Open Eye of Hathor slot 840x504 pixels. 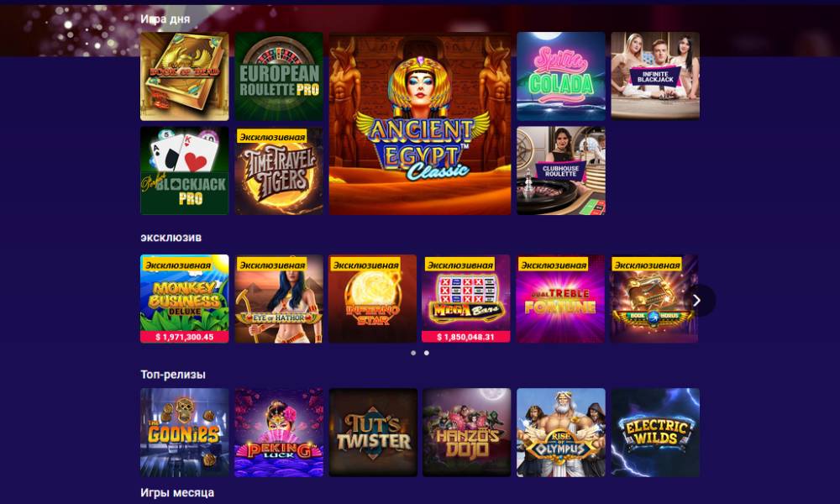(x=279, y=298)
